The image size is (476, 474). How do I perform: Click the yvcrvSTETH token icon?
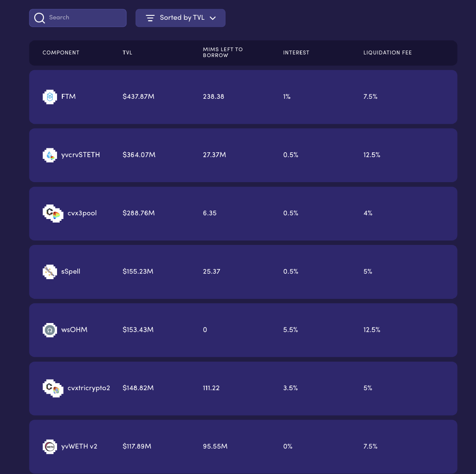(50, 155)
